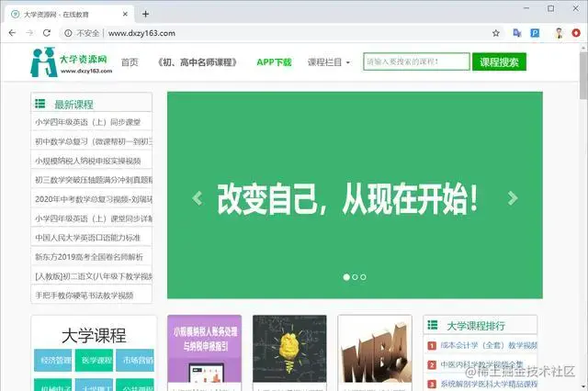Expand the 课程栏目 dropdown menu
588x391 pixels.
[329, 62]
